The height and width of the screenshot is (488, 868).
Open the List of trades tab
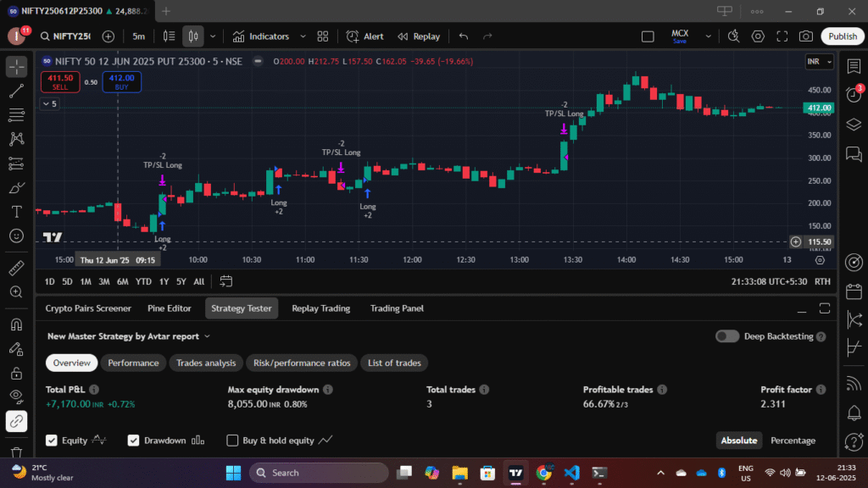395,363
